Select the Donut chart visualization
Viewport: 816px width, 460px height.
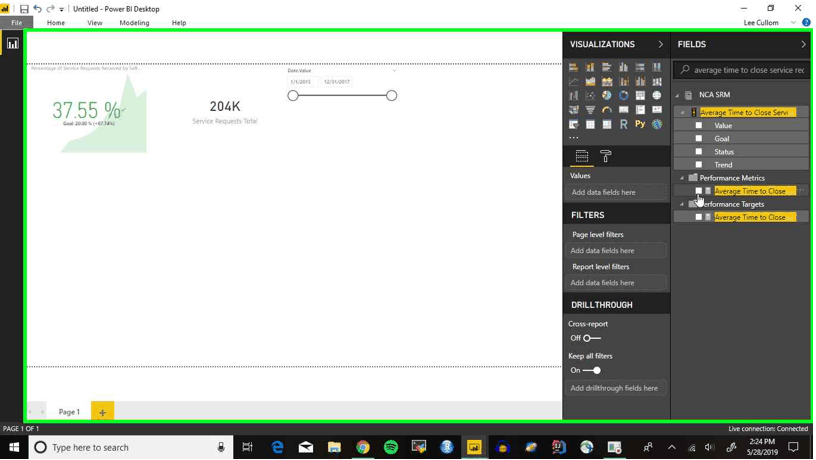coord(623,96)
